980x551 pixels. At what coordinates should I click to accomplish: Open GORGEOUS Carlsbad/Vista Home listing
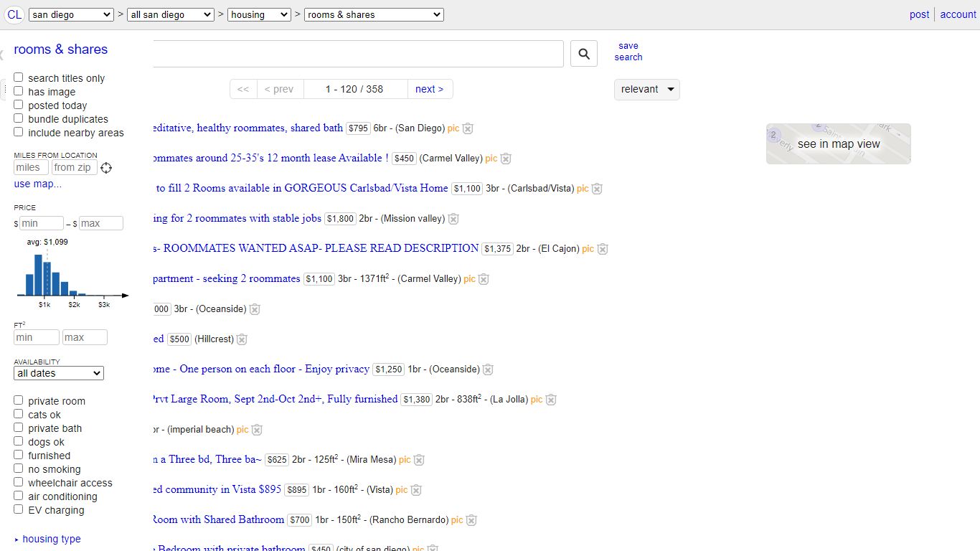click(301, 188)
